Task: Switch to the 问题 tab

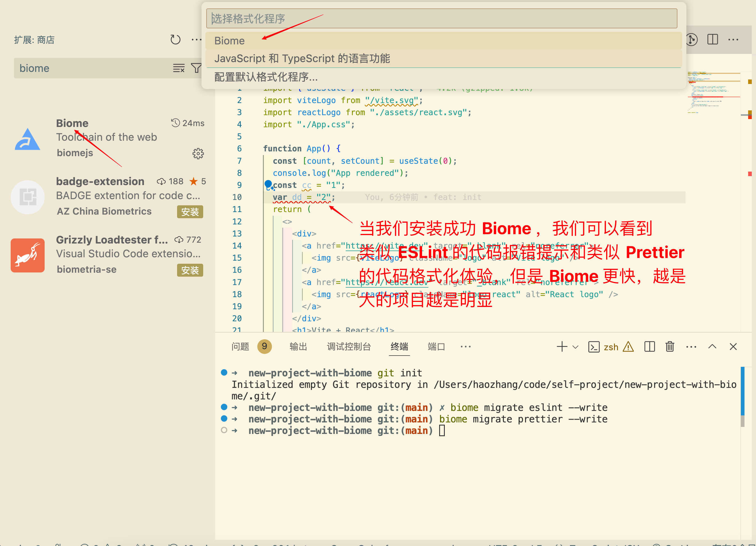Action: (240, 347)
